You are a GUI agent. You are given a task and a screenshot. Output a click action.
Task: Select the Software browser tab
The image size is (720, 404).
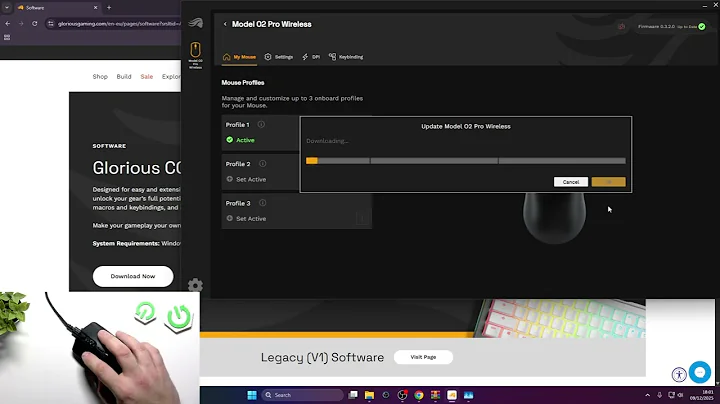click(x=57, y=8)
